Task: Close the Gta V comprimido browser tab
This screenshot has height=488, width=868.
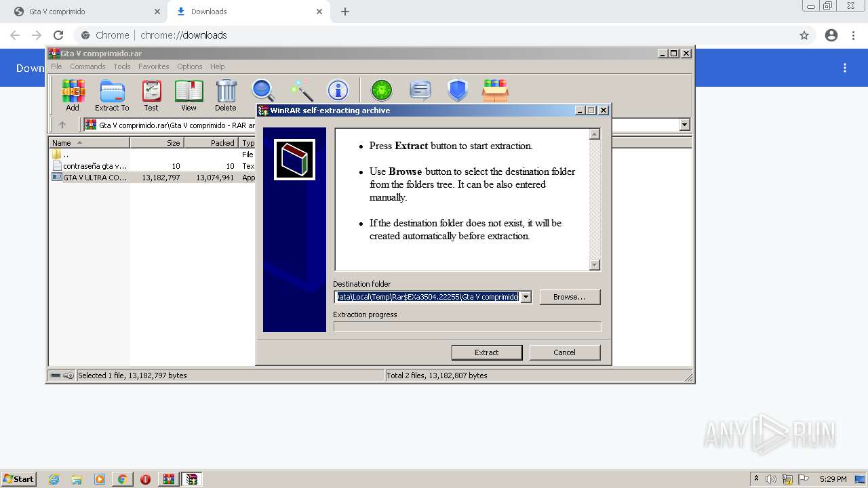Action: coord(157,12)
